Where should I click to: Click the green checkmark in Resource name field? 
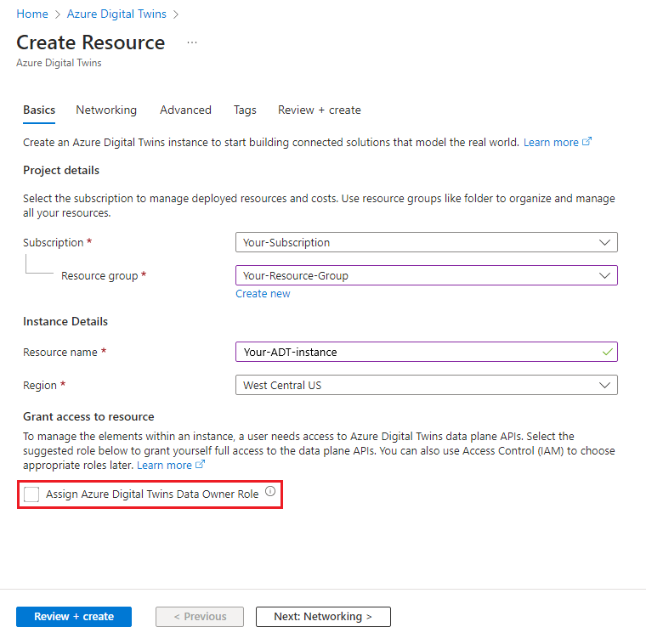pyautogui.click(x=606, y=351)
